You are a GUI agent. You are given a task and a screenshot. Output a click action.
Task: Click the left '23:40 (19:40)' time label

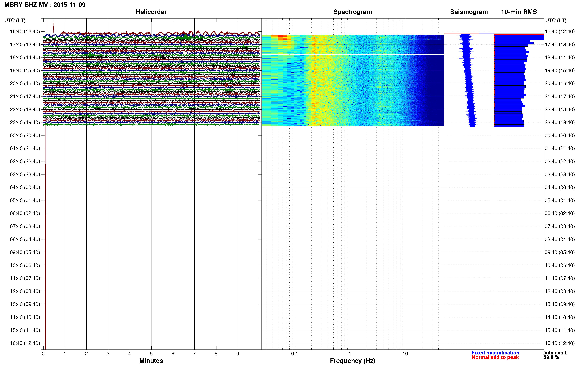pos(25,122)
